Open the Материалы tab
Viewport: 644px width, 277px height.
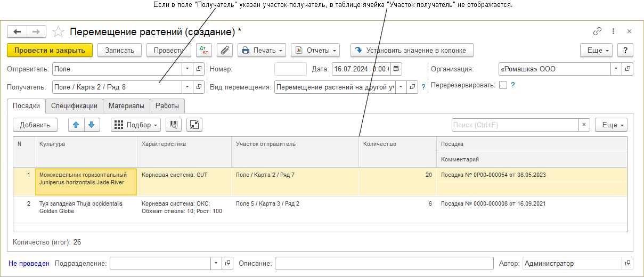pos(126,106)
